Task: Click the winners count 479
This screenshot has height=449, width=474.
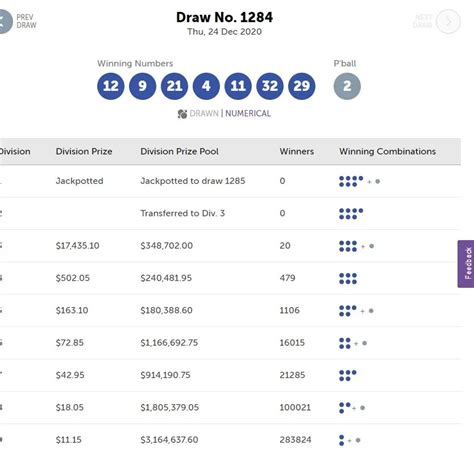Action: point(287,278)
